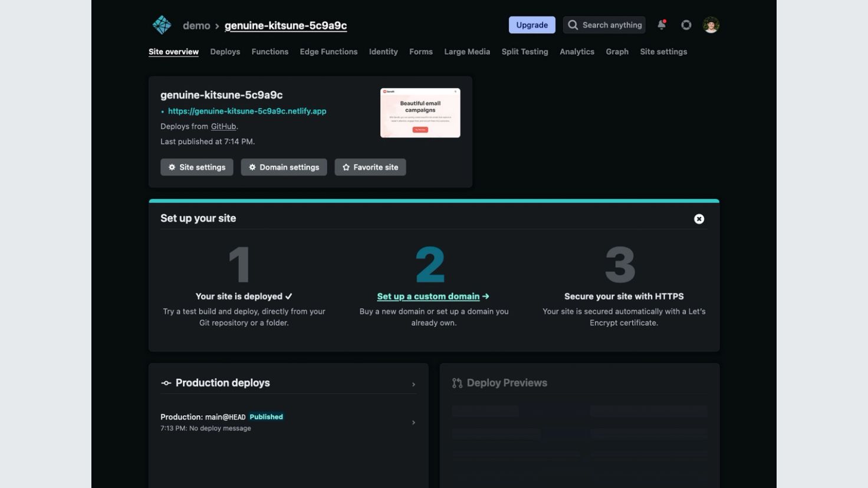Click the Favorite site button
This screenshot has height=488, width=868.
pos(370,167)
